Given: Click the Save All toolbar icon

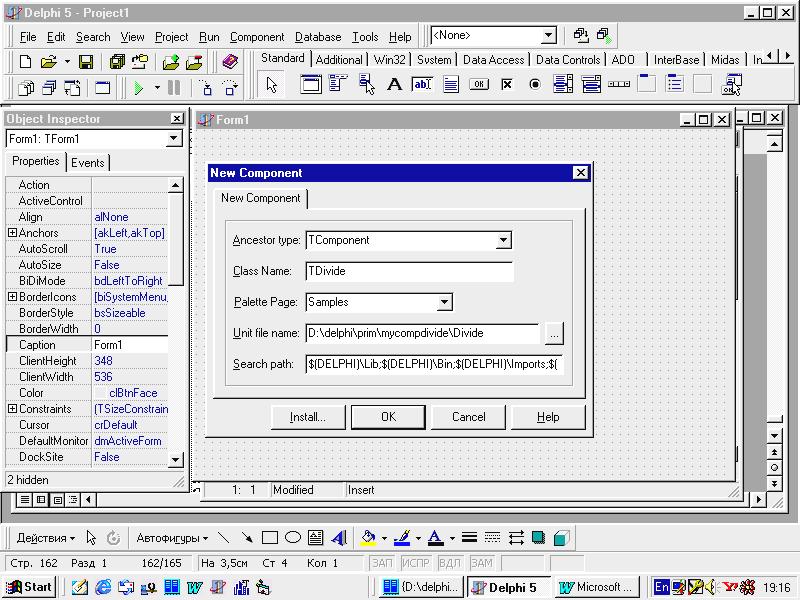Looking at the screenshot, I should tap(117, 62).
